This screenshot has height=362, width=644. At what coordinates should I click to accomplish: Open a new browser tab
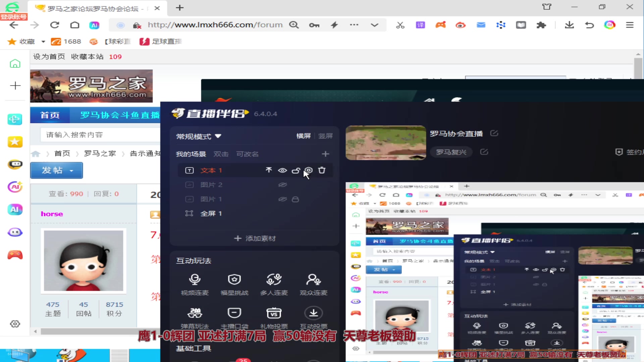180,8
